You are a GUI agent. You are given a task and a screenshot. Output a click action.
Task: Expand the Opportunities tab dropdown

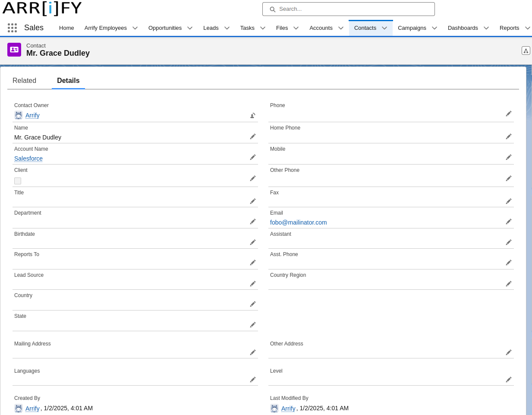[190, 28]
